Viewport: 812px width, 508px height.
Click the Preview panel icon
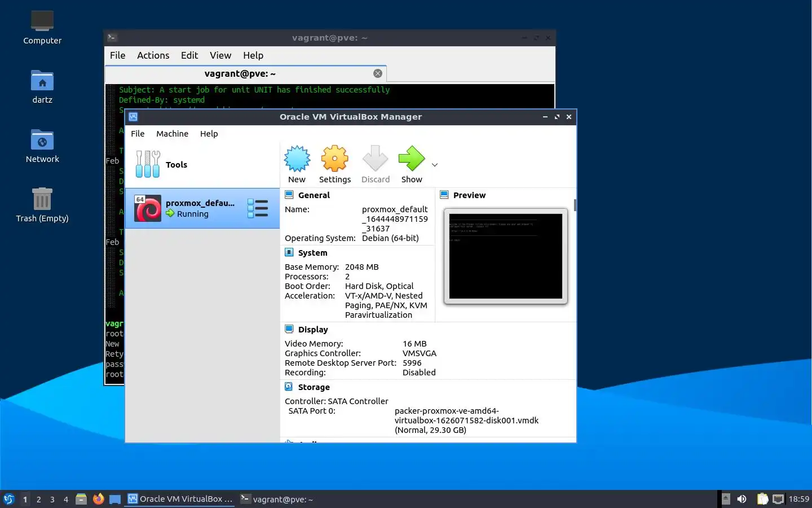click(444, 195)
